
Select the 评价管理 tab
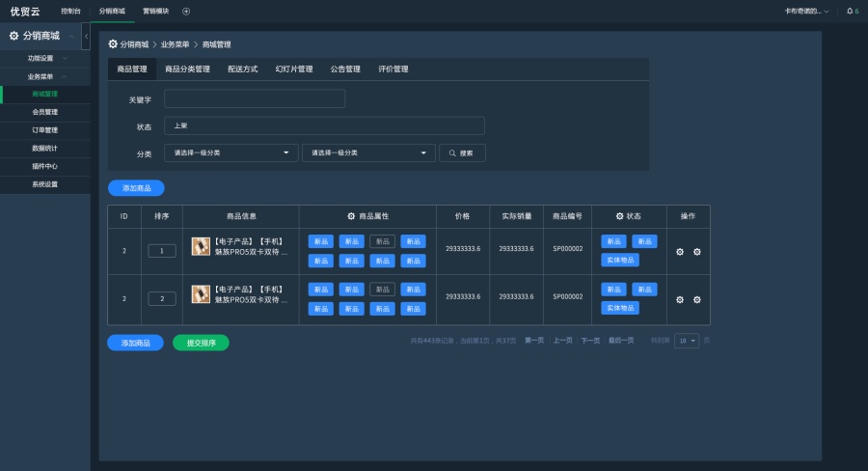coord(393,69)
